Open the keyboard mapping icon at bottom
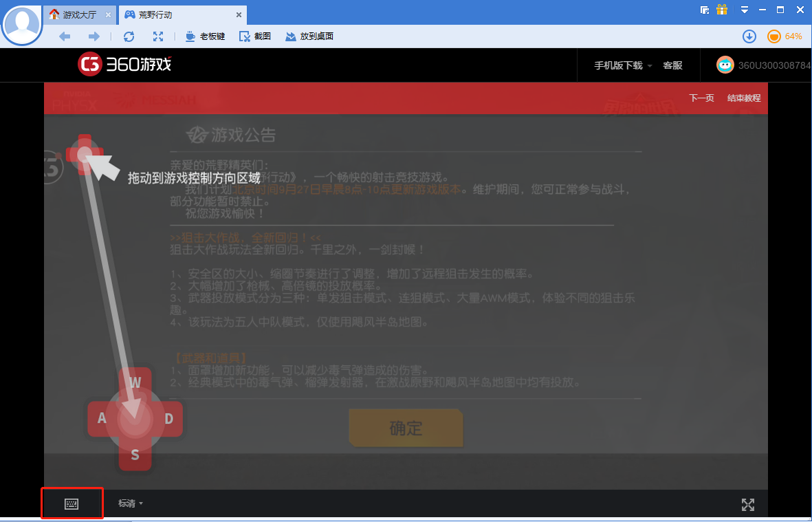The height and width of the screenshot is (522, 812). click(72, 503)
